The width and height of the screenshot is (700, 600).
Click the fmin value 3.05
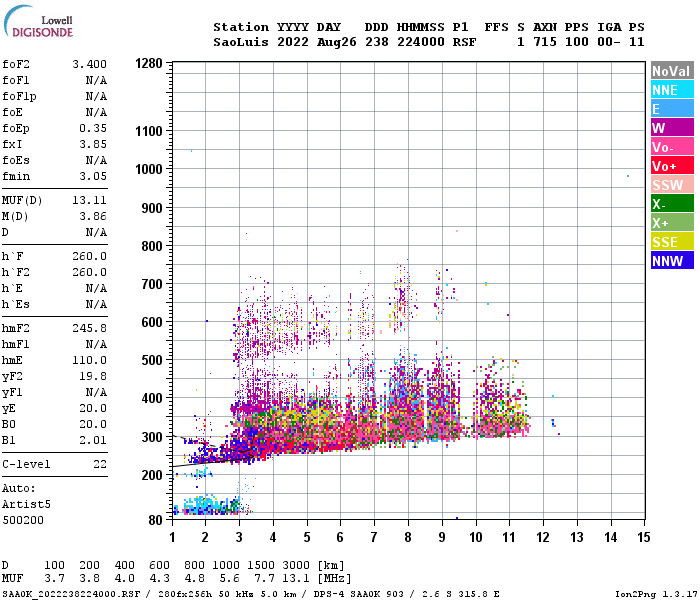coord(93,176)
